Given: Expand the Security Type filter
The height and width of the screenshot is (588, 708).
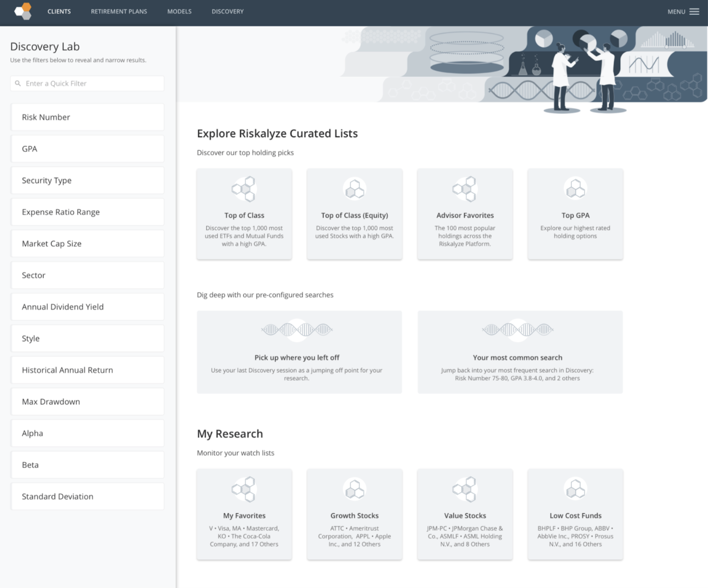Looking at the screenshot, I should [87, 180].
